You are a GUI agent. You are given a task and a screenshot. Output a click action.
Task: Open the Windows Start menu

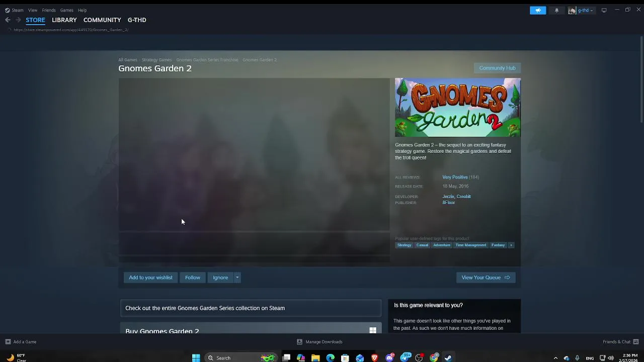coord(196,358)
